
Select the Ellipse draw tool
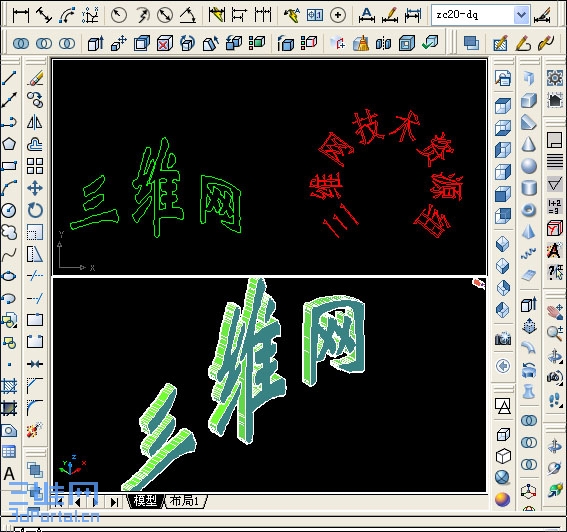click(9, 276)
